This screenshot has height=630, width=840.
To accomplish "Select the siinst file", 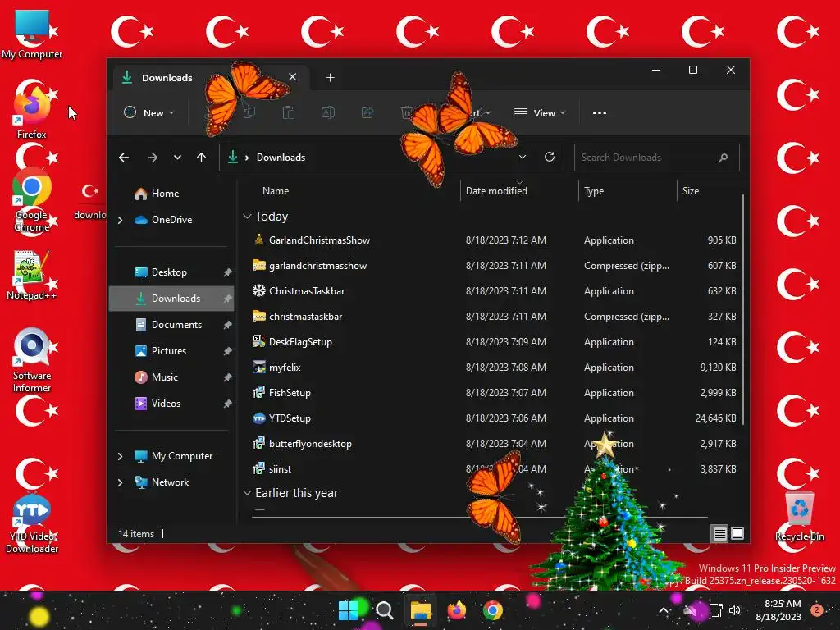I will tap(494, 469).
